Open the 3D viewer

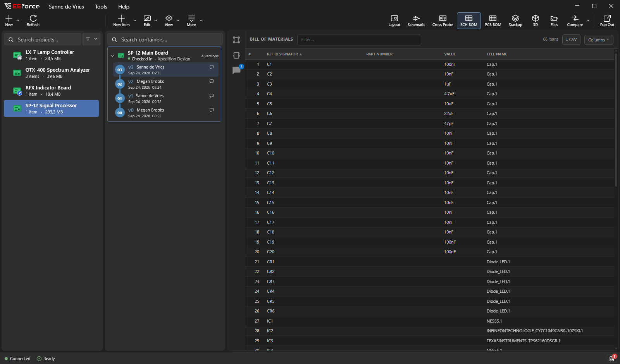pyautogui.click(x=535, y=21)
